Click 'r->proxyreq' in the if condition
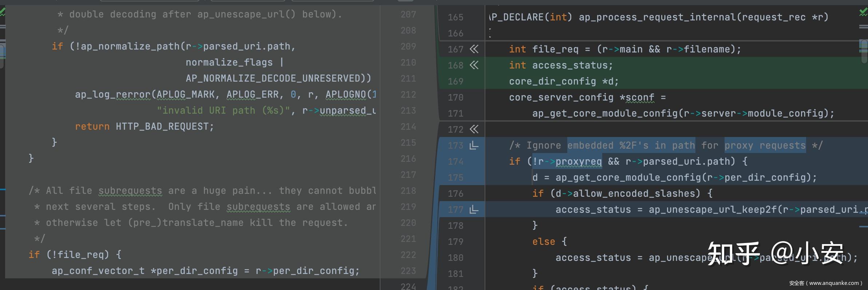The image size is (868, 290). pyautogui.click(x=570, y=161)
